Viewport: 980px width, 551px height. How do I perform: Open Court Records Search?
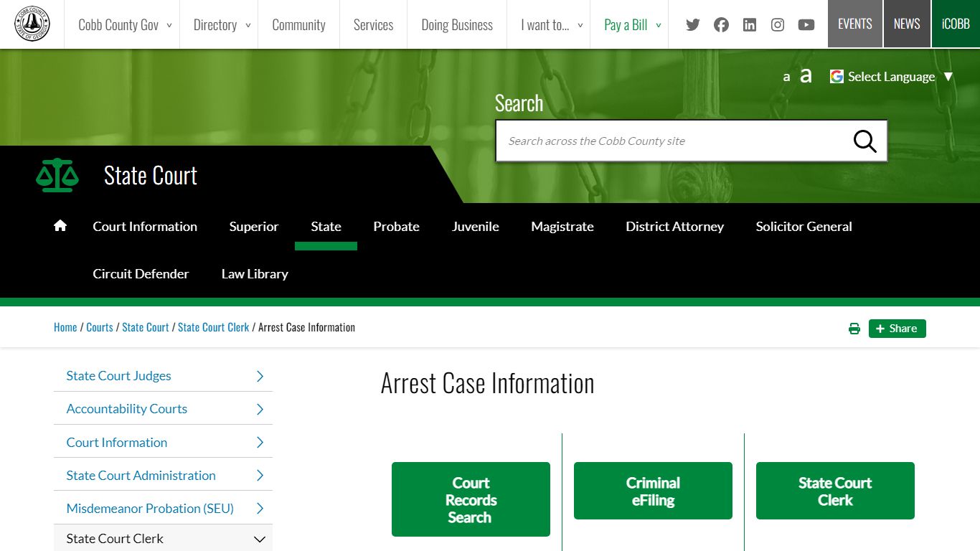471,499
